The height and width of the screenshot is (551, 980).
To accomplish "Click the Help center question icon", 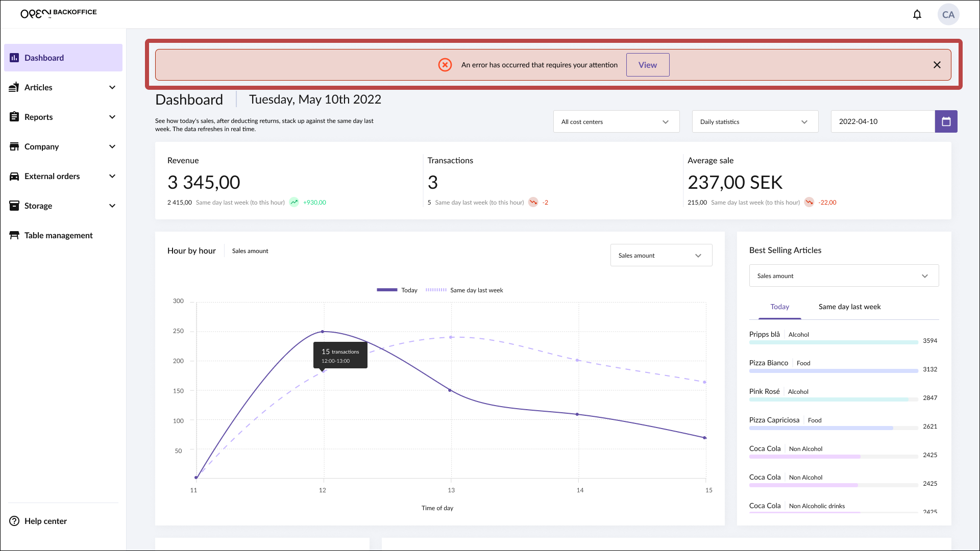I will click(14, 521).
